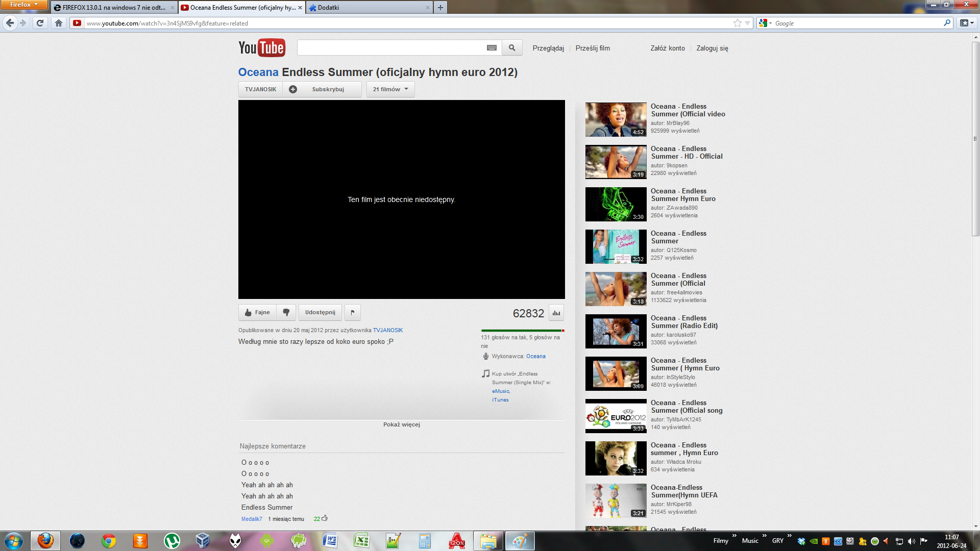Like the video with the Fajne button
Viewport: 980px width, 551px height.
coord(257,312)
